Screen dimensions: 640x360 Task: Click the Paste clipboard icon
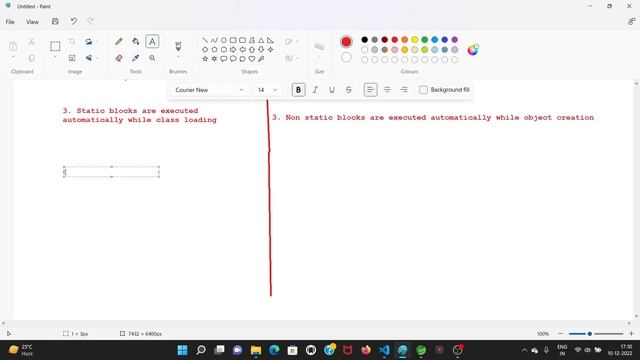tap(13, 46)
